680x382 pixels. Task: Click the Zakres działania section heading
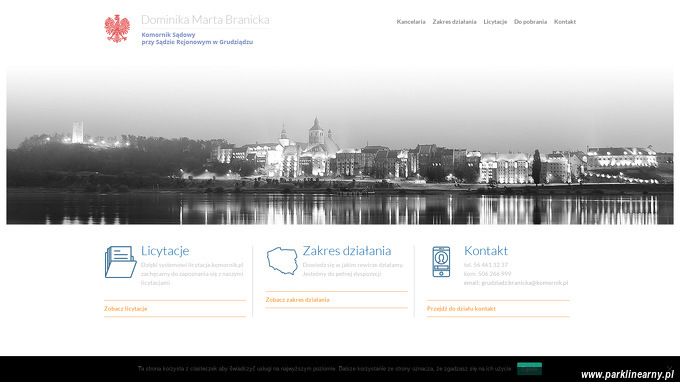pos(347,251)
